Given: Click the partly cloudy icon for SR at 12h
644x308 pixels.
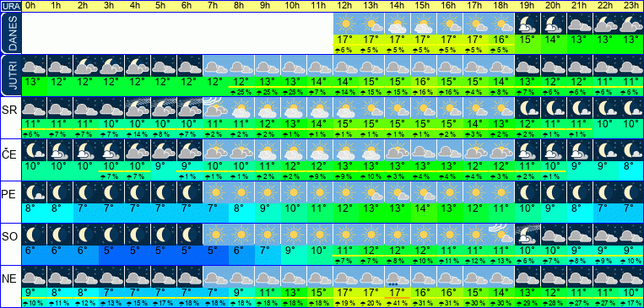Looking at the screenshot, I should [x=344, y=108].
